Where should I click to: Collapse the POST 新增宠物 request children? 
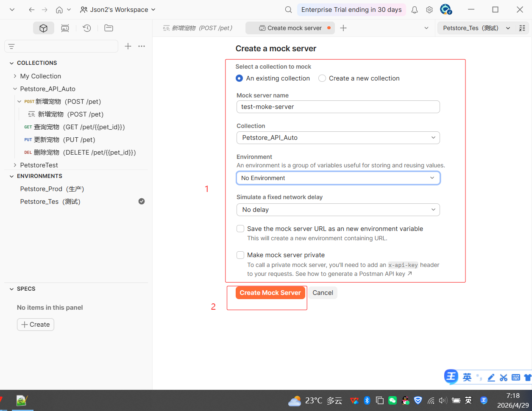pos(19,102)
